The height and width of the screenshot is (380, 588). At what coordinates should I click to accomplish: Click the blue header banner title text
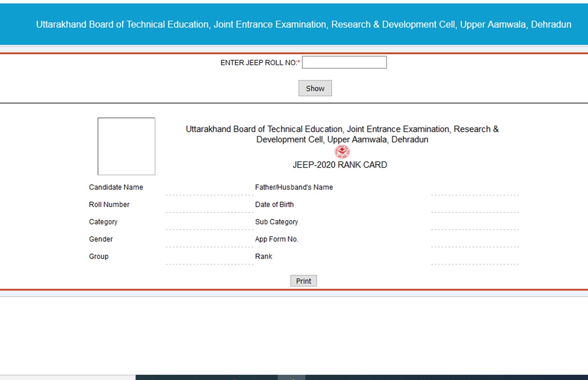tap(303, 24)
